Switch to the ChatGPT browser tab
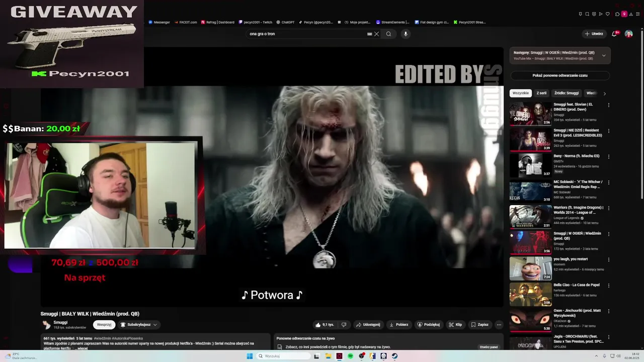The width and height of the screenshot is (644, 362). click(286, 22)
